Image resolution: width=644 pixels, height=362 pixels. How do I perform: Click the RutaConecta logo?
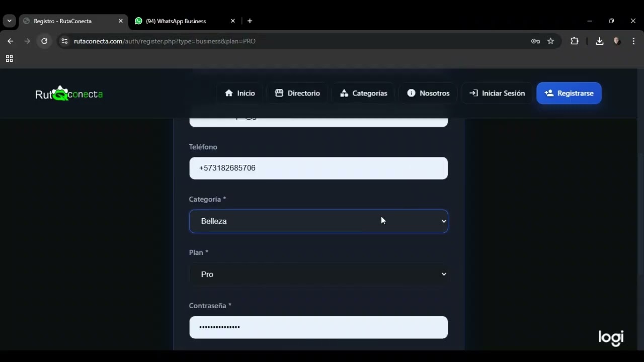tap(69, 94)
